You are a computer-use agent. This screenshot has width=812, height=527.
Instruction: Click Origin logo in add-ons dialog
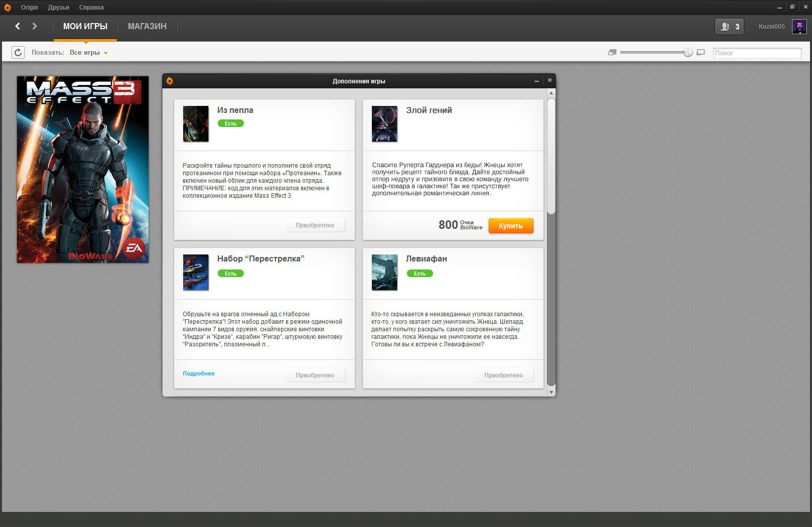[x=170, y=81]
